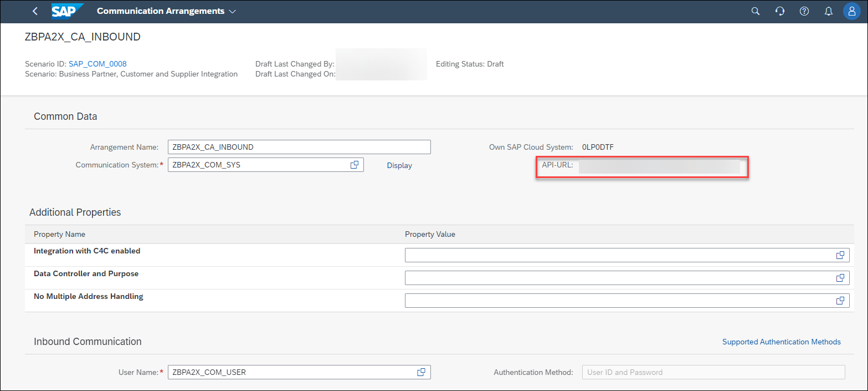Click the Inbound Communication section heading
The width and height of the screenshot is (868, 391).
tap(88, 342)
